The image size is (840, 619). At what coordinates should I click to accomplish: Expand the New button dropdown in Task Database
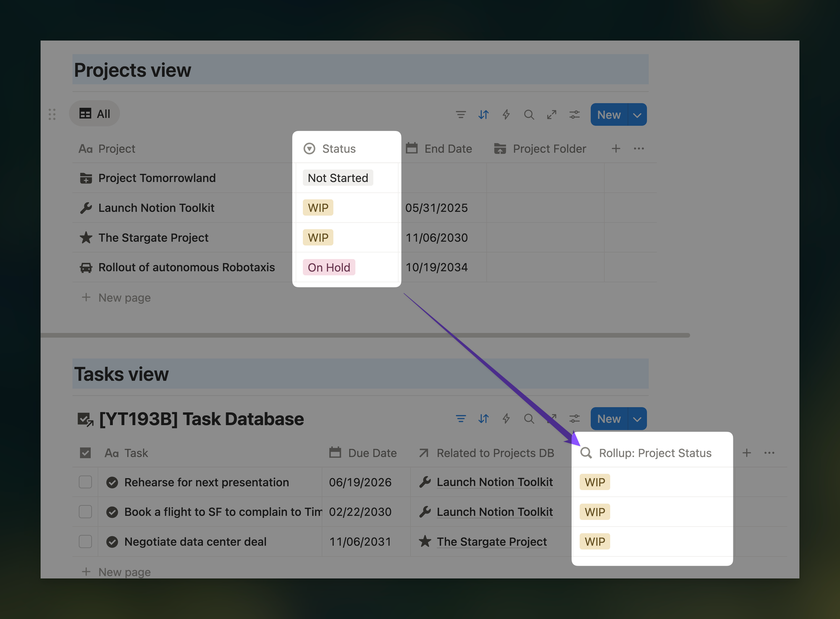pos(637,419)
